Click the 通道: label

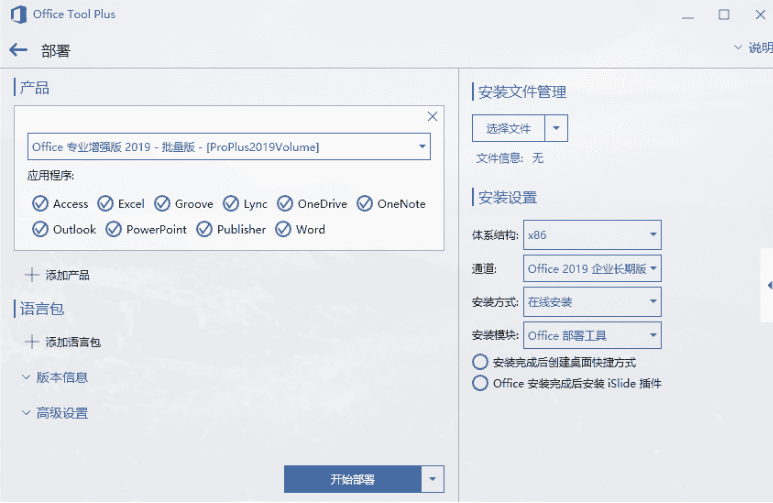point(484,269)
